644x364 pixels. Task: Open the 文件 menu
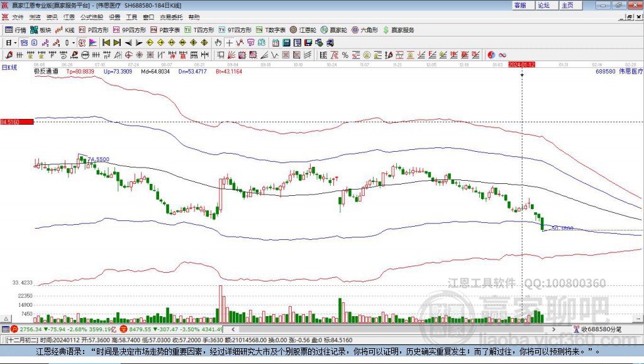[x=18, y=17]
